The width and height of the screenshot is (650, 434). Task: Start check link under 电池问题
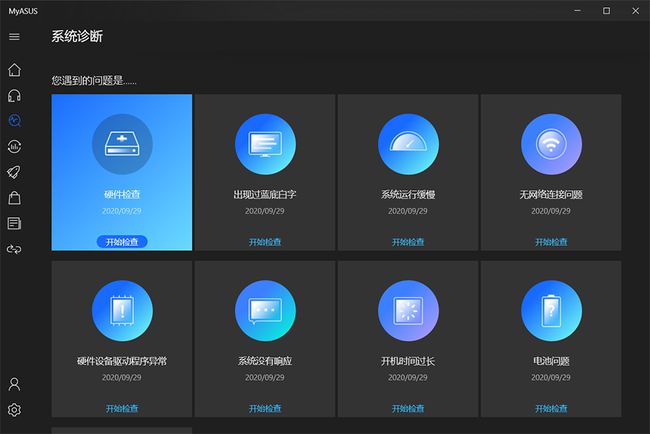(551, 409)
